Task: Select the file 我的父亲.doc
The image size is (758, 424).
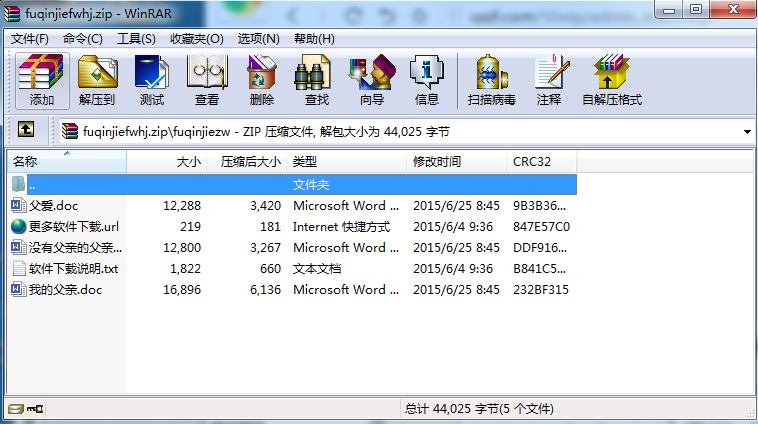Action: click(x=65, y=290)
